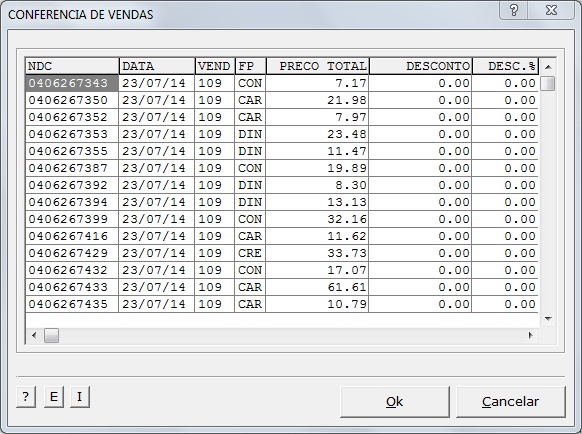Click FP cell DIN in row 0406267353
Viewport: 582px width, 434px height.
[250, 134]
